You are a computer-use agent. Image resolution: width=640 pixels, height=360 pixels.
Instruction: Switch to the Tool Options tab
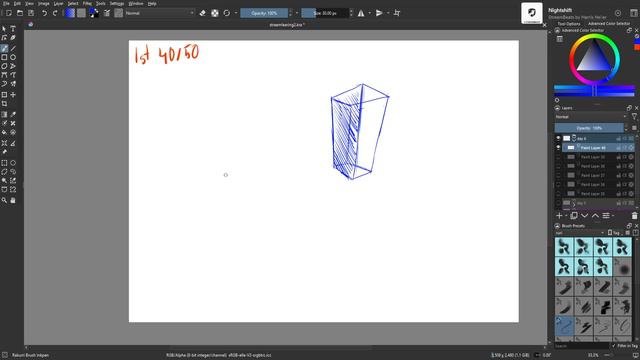569,24
